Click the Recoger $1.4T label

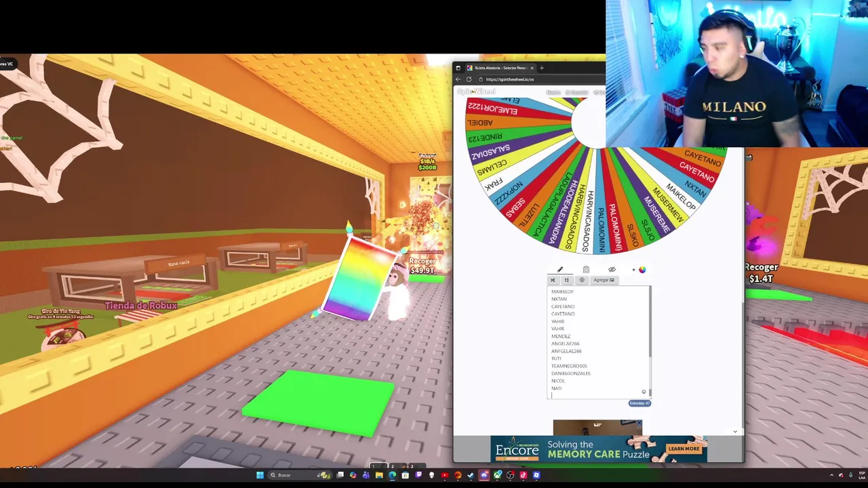point(761,272)
